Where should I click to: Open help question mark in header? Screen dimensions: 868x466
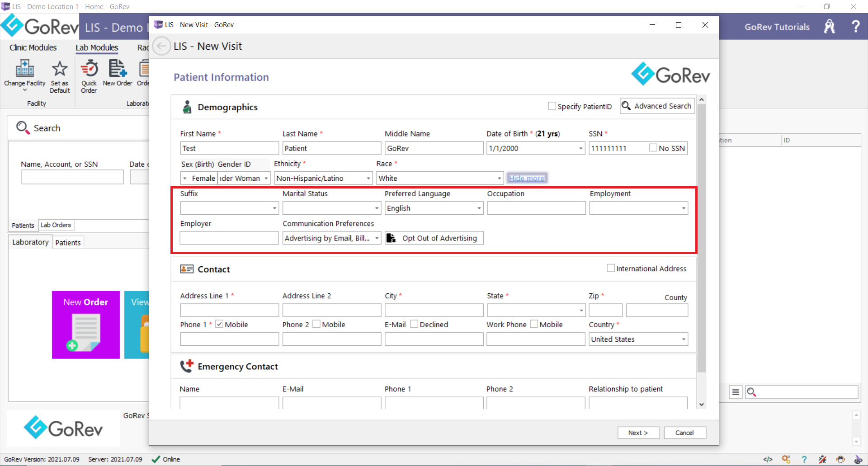(855, 26)
